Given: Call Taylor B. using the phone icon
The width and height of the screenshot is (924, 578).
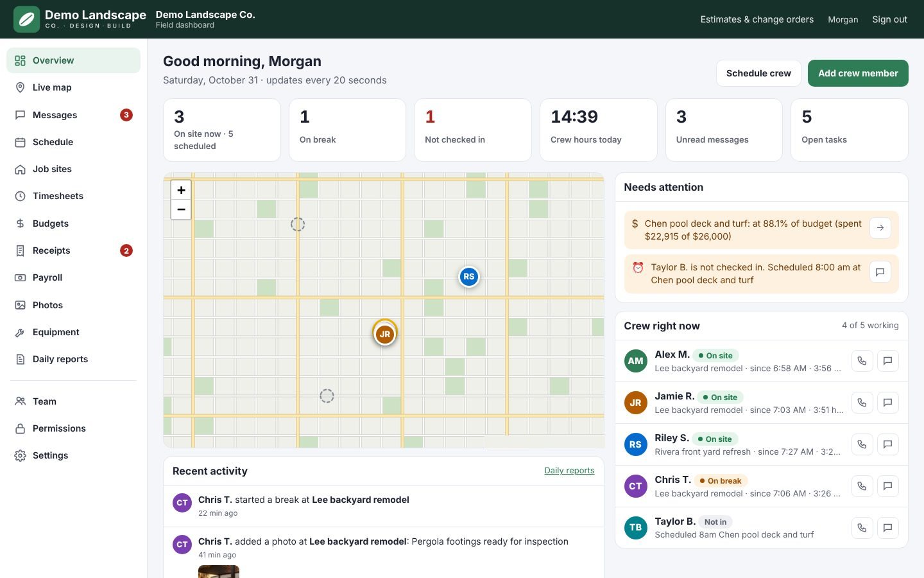Looking at the screenshot, I should click(x=862, y=528).
